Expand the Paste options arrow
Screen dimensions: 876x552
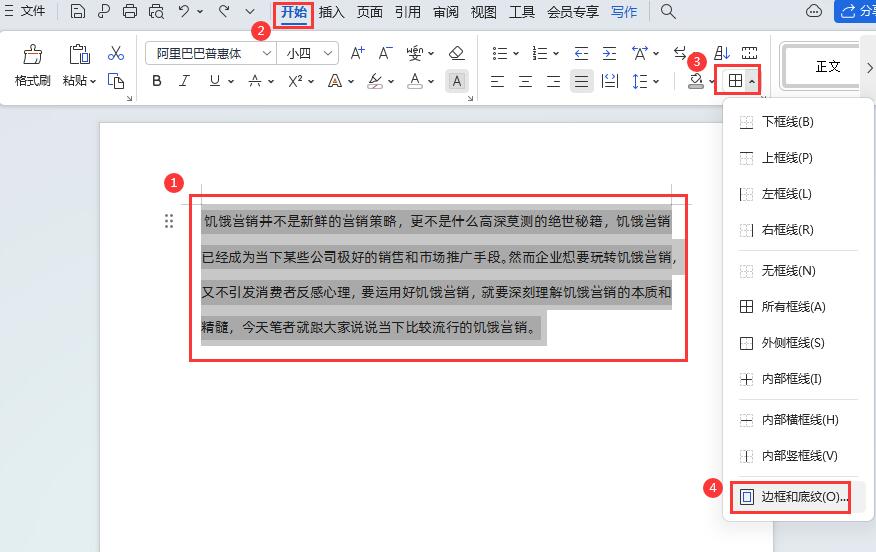[93, 82]
